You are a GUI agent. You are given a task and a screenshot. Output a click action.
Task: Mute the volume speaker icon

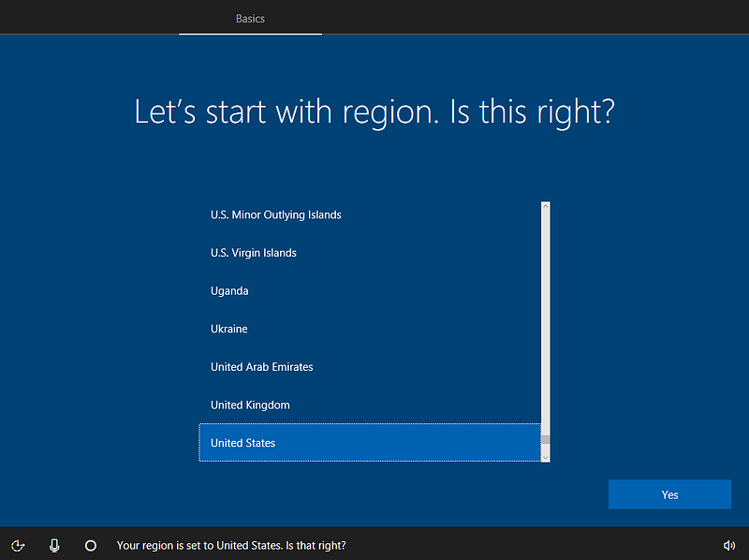729,545
